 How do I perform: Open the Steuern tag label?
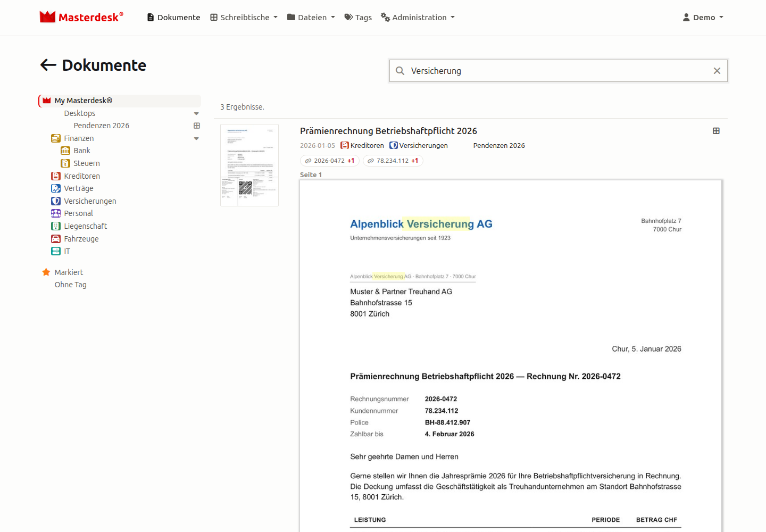87,163
